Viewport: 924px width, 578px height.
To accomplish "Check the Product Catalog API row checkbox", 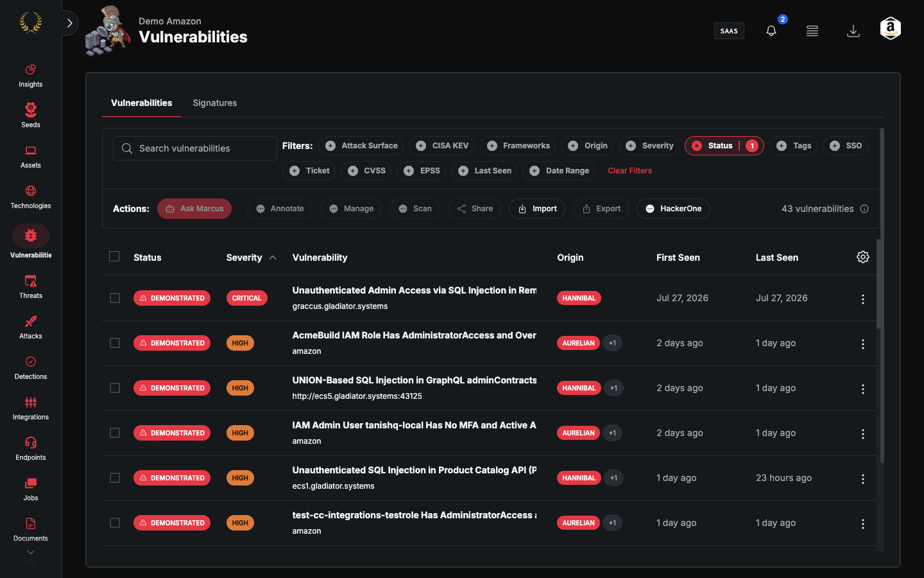I will click(115, 478).
